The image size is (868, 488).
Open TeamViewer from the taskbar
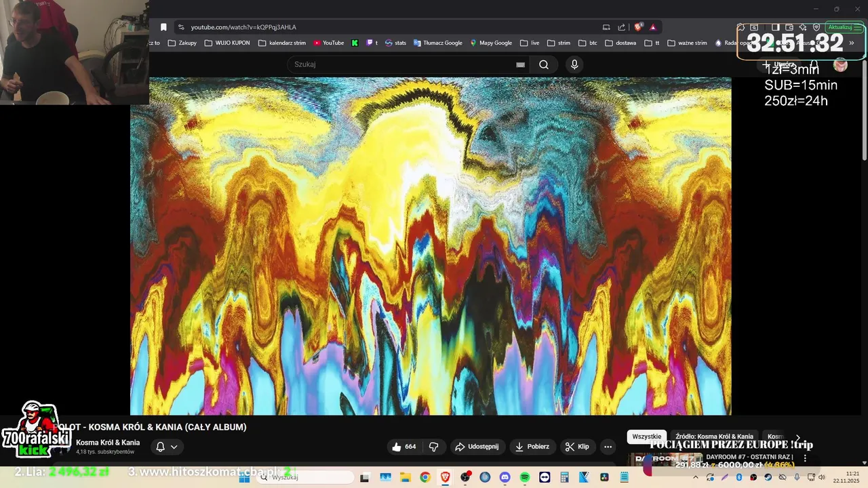[x=545, y=477]
